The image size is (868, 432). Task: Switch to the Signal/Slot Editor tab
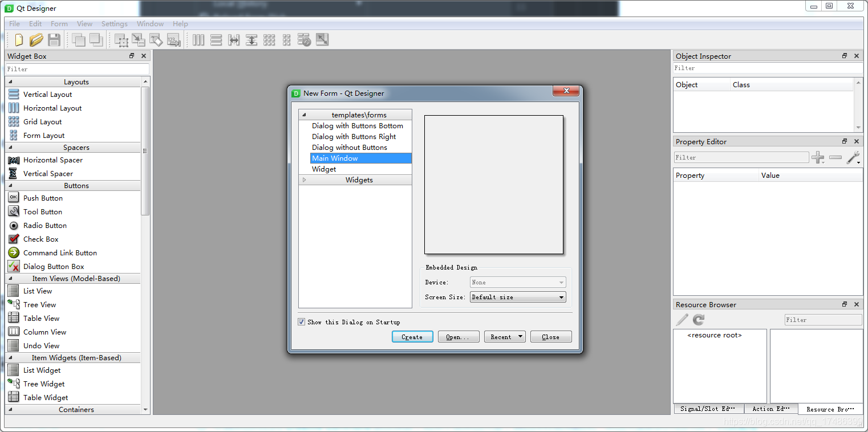point(708,409)
